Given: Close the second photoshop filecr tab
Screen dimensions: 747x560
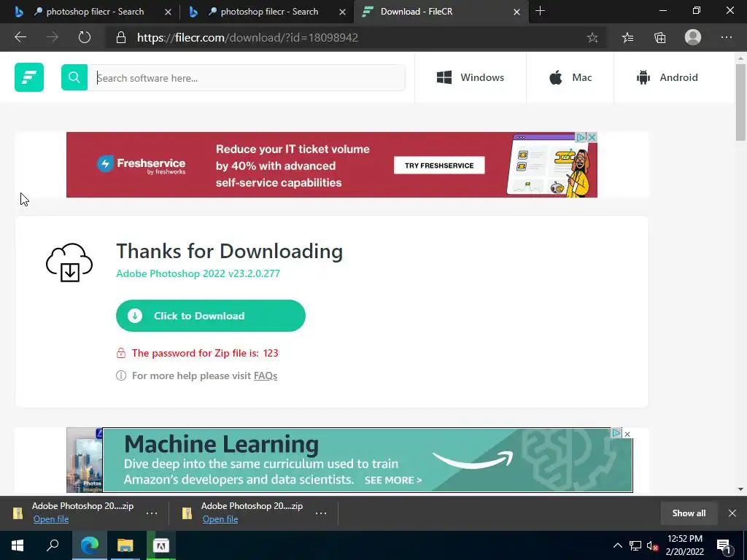Looking at the screenshot, I should [343, 12].
